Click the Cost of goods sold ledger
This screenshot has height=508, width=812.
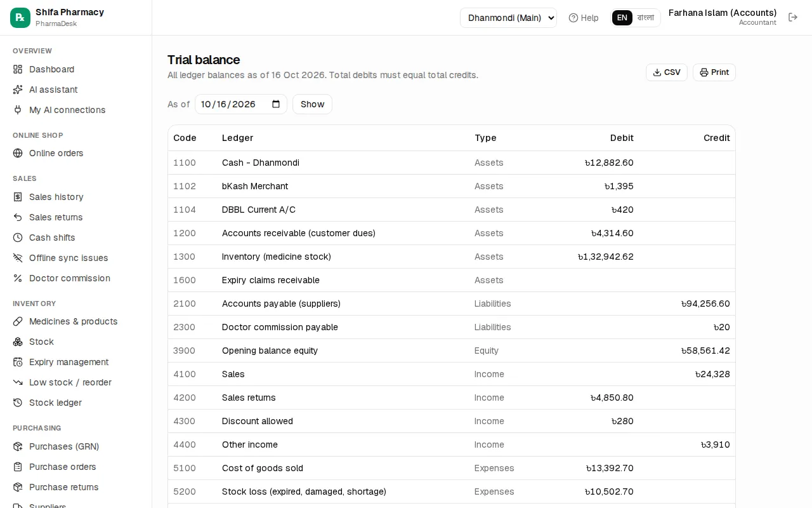(x=263, y=468)
